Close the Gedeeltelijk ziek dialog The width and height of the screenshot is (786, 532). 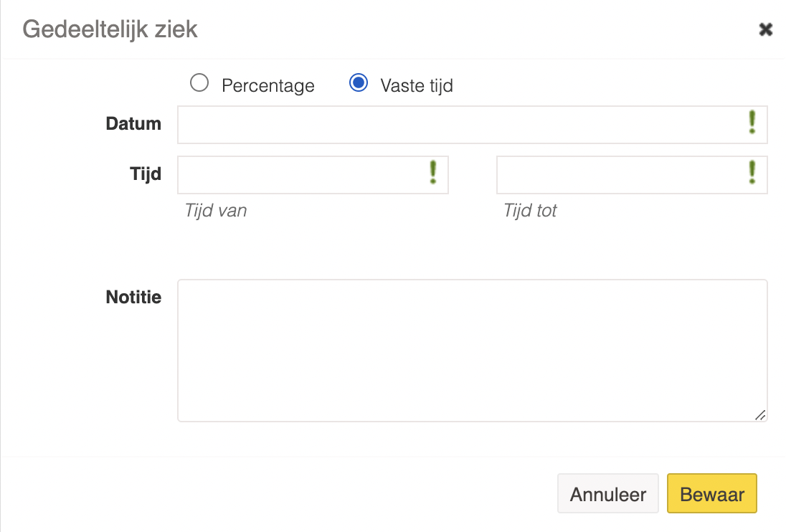coord(765,29)
